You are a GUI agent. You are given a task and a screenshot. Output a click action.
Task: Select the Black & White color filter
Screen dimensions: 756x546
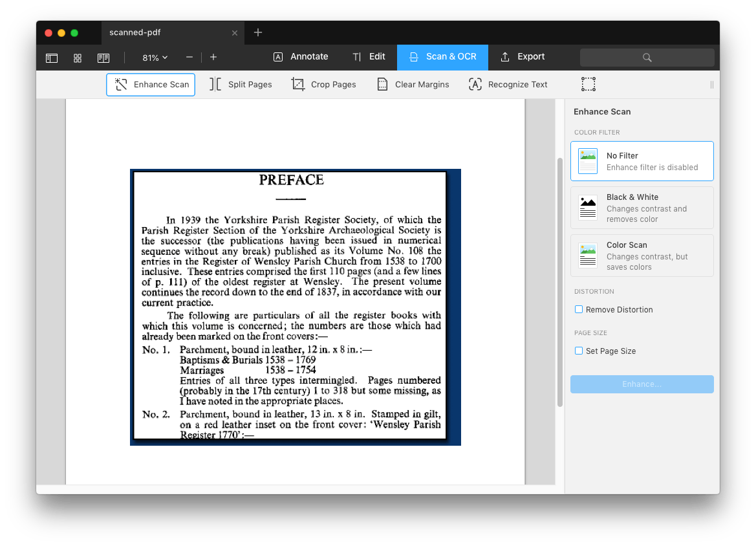[x=642, y=208]
